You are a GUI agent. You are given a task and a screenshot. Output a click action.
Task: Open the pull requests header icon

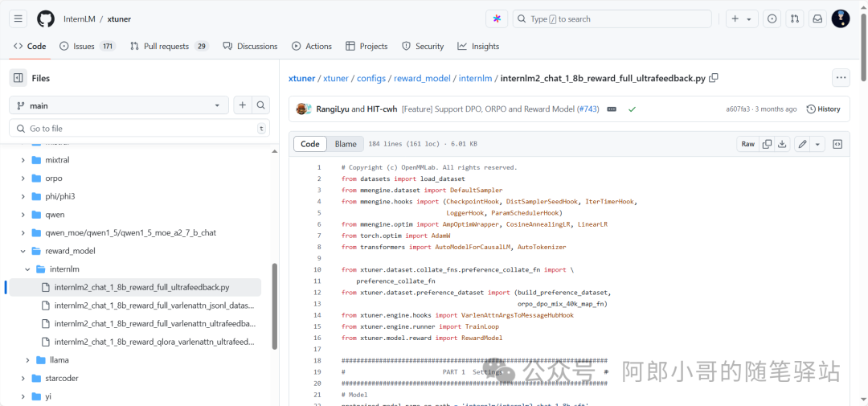pos(794,18)
